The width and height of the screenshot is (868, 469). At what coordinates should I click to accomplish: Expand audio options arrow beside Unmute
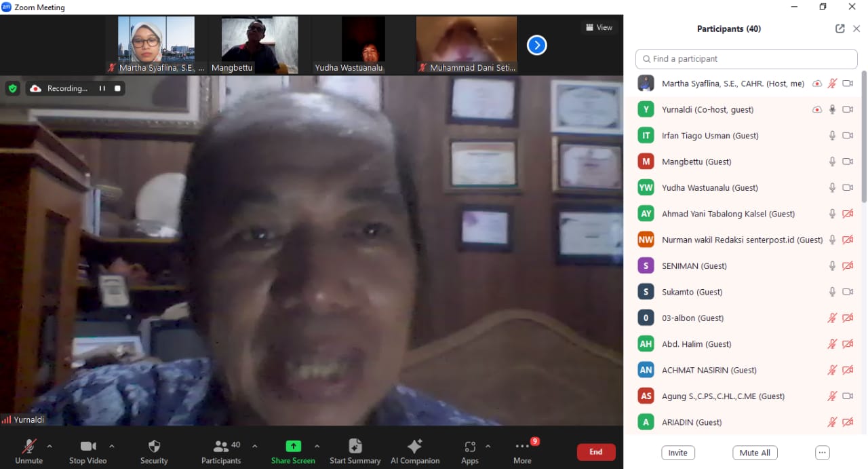coord(49,446)
